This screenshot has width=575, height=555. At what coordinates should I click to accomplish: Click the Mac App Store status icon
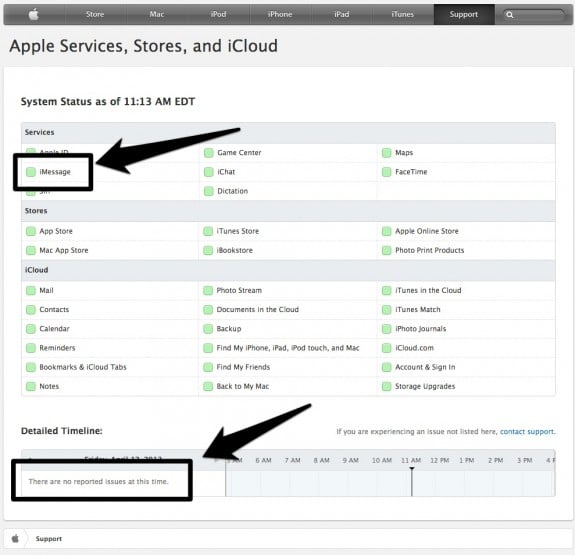pos(31,250)
